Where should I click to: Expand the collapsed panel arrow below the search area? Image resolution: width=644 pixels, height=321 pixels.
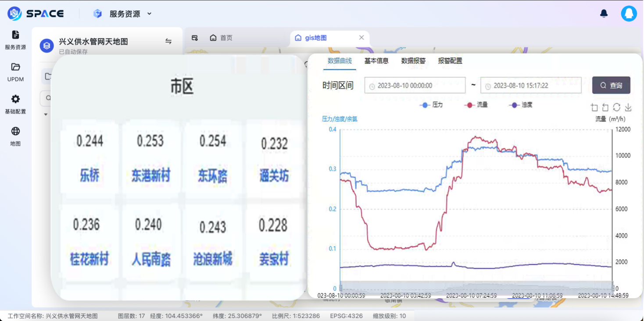click(46, 114)
